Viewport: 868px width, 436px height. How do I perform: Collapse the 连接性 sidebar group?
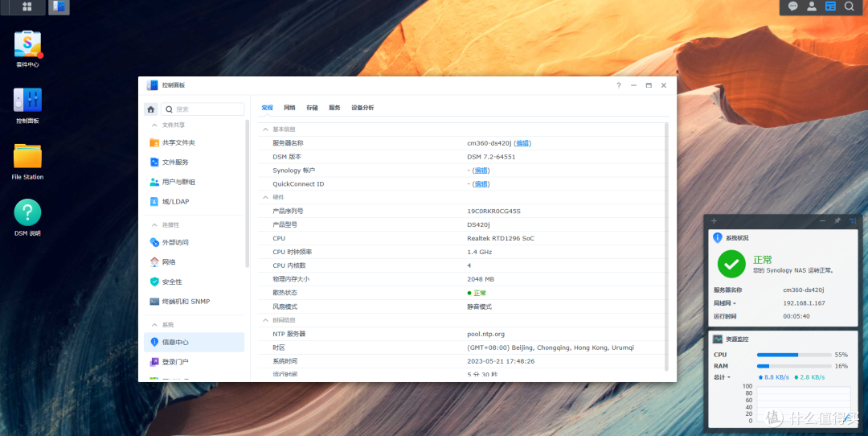tap(154, 225)
